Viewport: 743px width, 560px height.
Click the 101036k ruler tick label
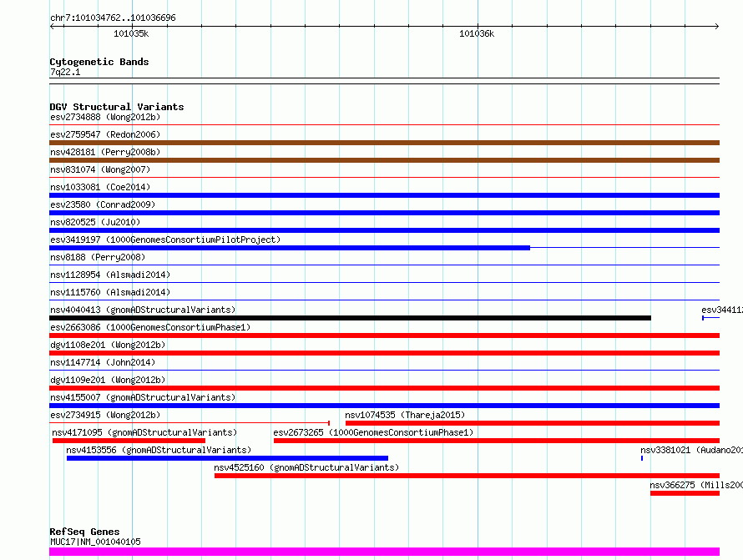[x=477, y=33]
